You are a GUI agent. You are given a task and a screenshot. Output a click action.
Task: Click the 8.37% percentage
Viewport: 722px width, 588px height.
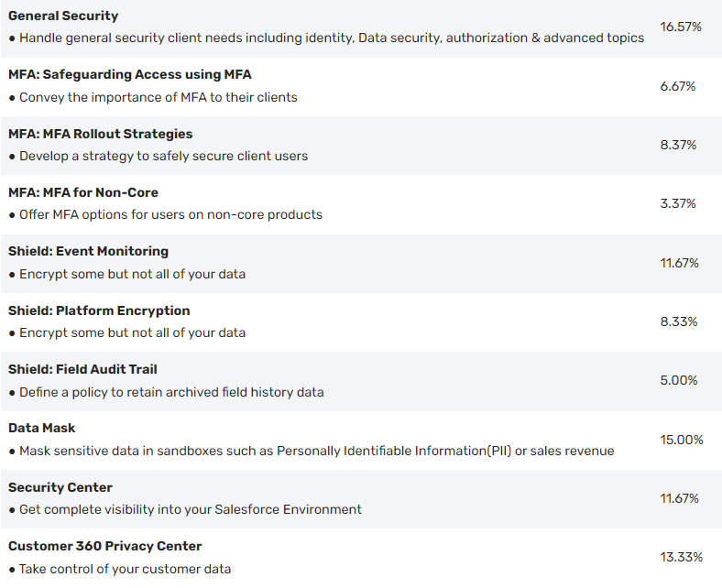678,145
